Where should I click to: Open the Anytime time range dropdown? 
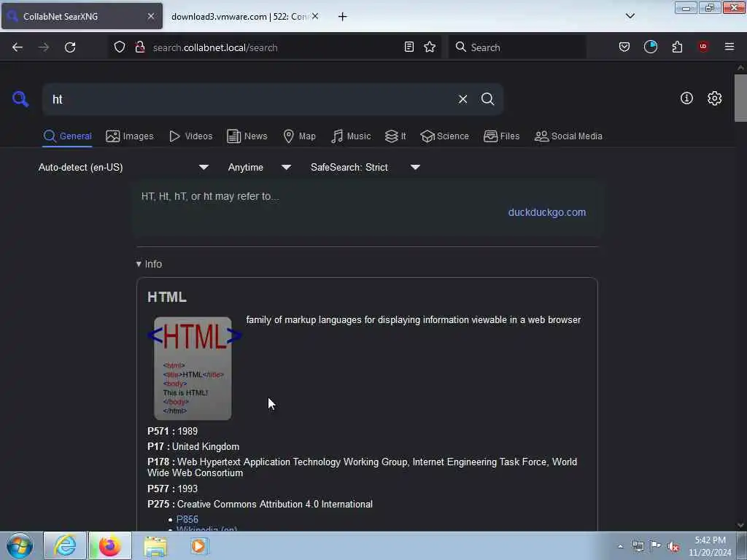coord(260,167)
